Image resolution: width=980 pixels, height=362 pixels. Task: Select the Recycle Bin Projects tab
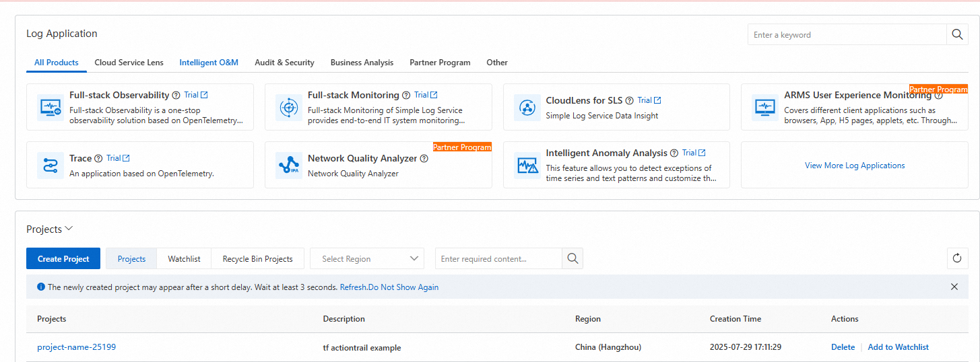(x=258, y=258)
